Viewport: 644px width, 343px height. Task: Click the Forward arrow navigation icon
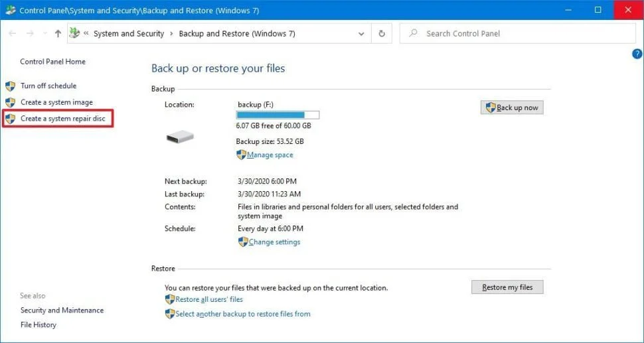point(29,34)
